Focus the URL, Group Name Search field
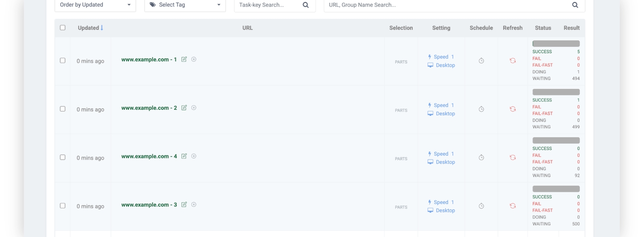This screenshot has width=644, height=237. pyautogui.click(x=447, y=5)
